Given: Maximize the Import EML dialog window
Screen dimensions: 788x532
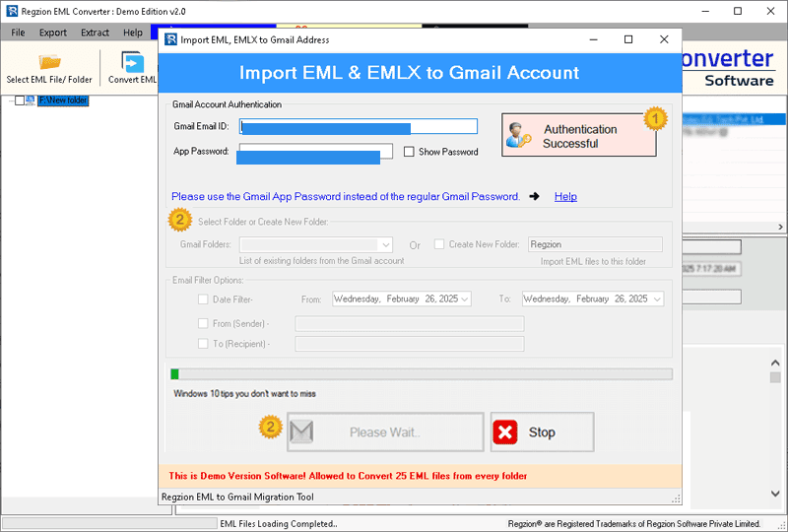Looking at the screenshot, I should click(628, 39).
